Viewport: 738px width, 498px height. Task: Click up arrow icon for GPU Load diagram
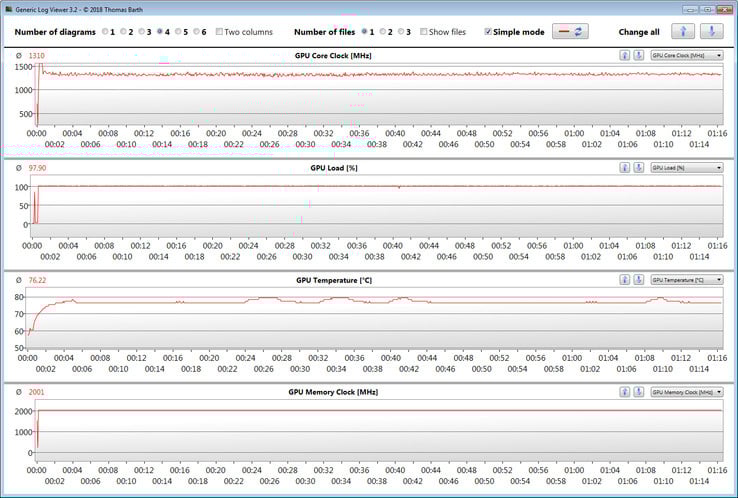pos(625,168)
